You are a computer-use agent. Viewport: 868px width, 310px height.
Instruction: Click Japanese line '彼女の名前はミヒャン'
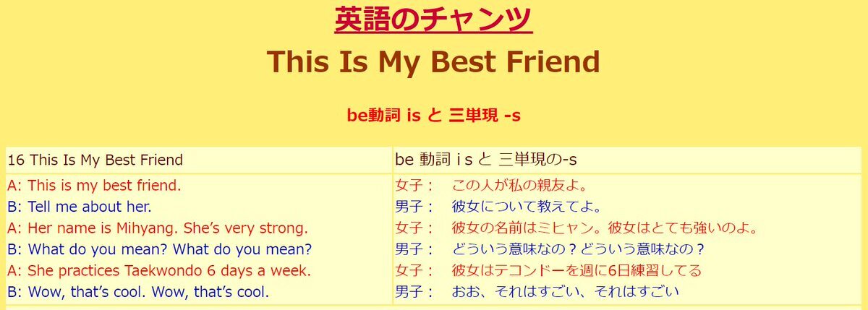pos(605,229)
